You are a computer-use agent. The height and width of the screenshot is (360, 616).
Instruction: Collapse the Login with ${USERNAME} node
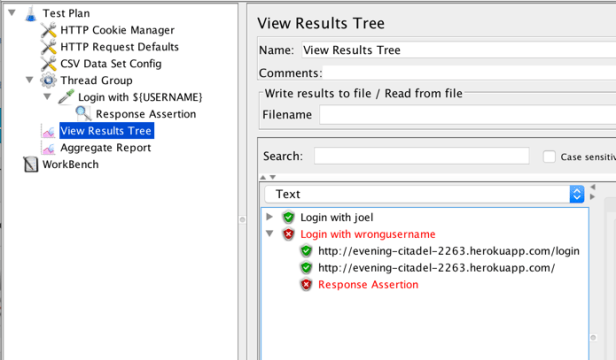point(47,96)
